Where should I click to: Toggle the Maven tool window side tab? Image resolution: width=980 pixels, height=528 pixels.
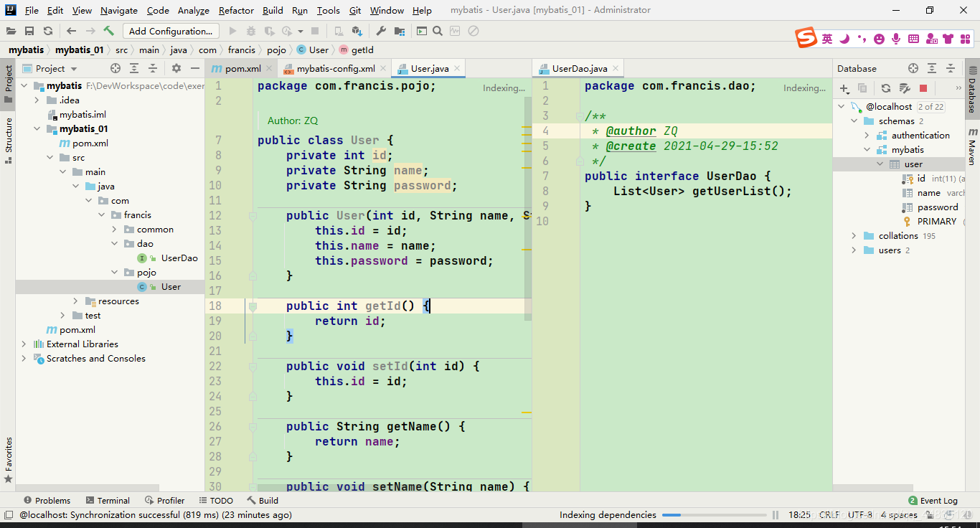coord(972,147)
